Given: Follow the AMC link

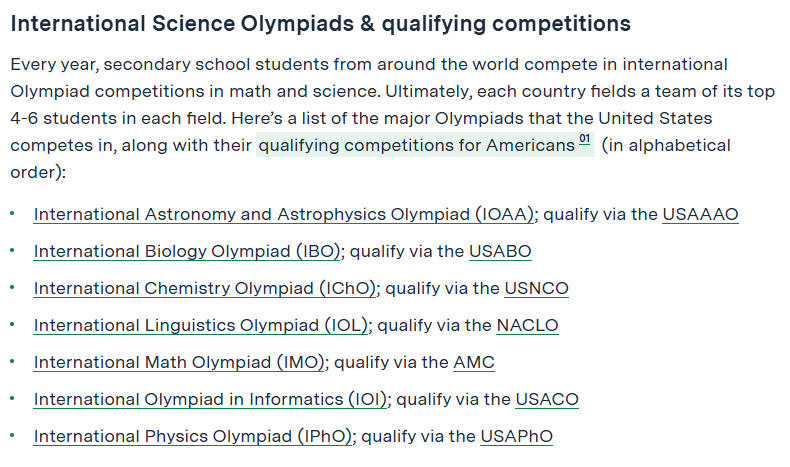Looking at the screenshot, I should [474, 362].
